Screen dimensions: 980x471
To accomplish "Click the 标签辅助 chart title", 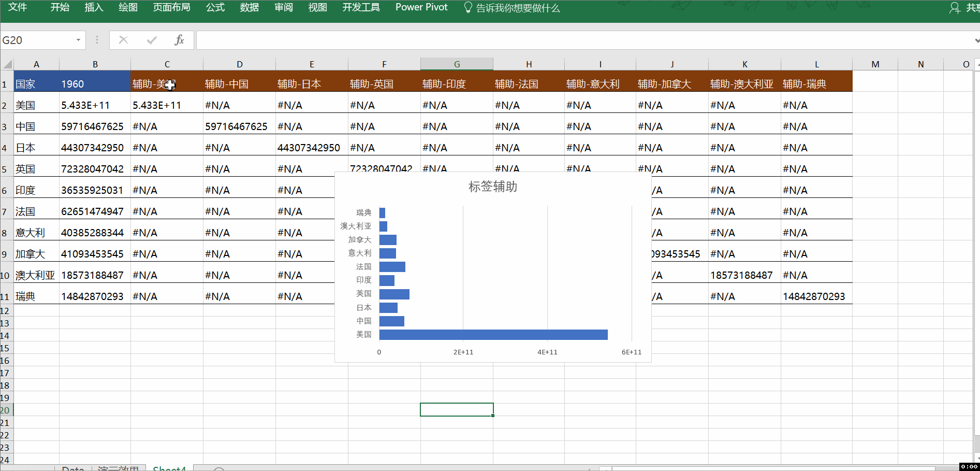I will 492,187.
